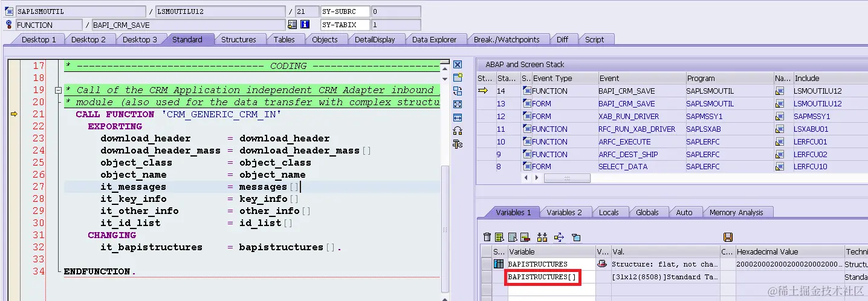Open the Structures tab
Screen dimensions: 868x301
(x=239, y=39)
